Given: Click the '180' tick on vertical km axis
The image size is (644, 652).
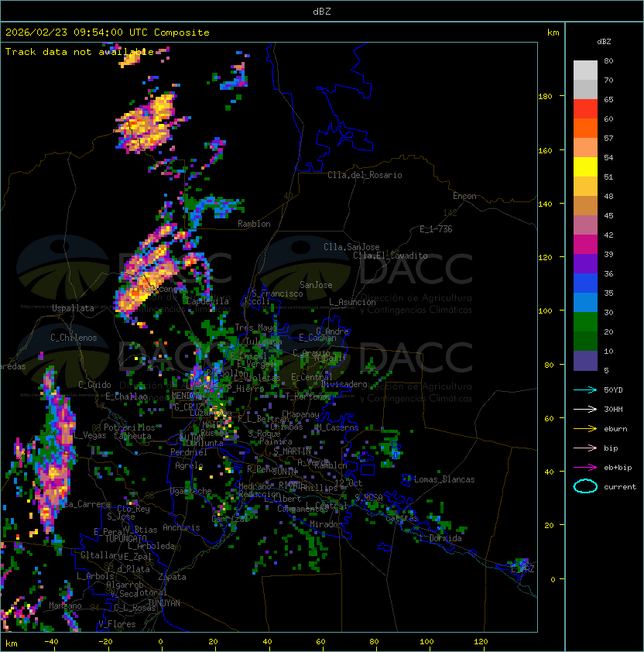Looking at the screenshot, I should coord(545,97).
